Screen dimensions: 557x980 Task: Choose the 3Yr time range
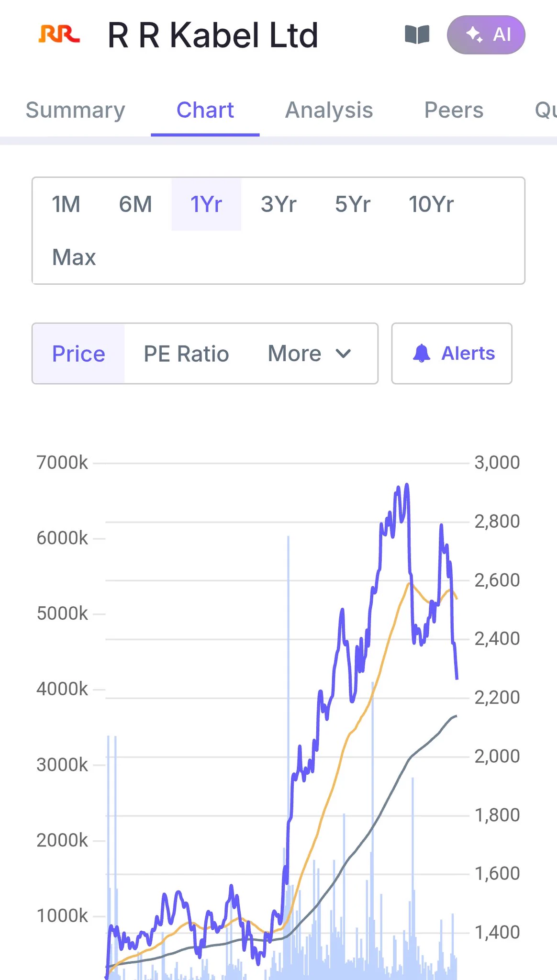[x=278, y=205]
